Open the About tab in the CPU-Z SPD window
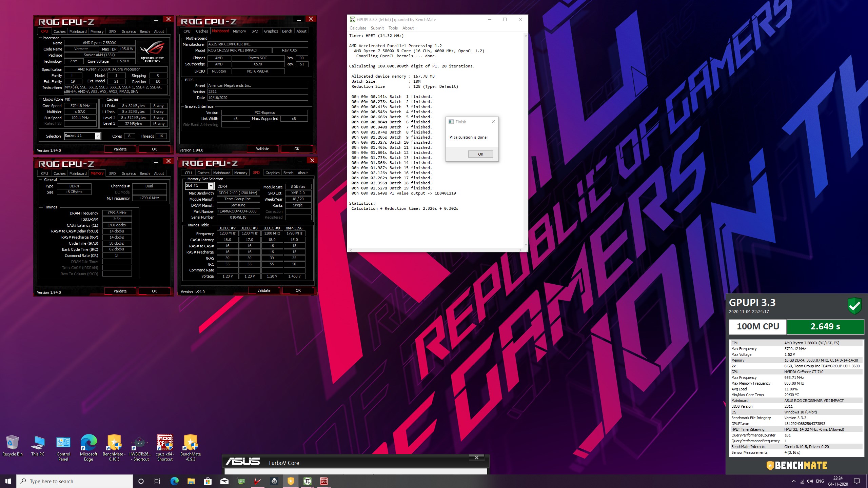Image resolution: width=868 pixels, height=488 pixels. pyautogui.click(x=303, y=173)
